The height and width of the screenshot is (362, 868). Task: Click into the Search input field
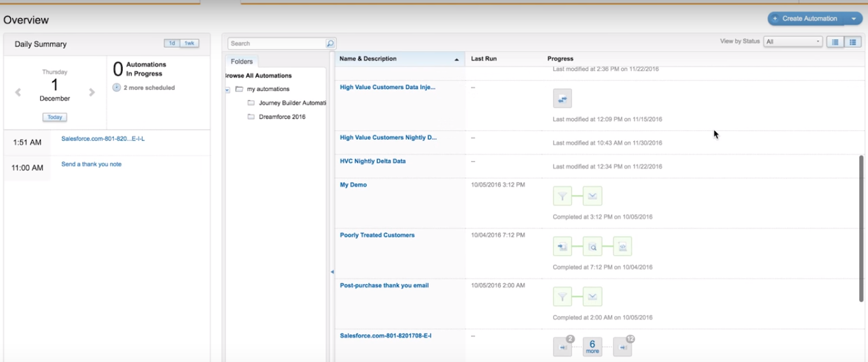point(277,44)
